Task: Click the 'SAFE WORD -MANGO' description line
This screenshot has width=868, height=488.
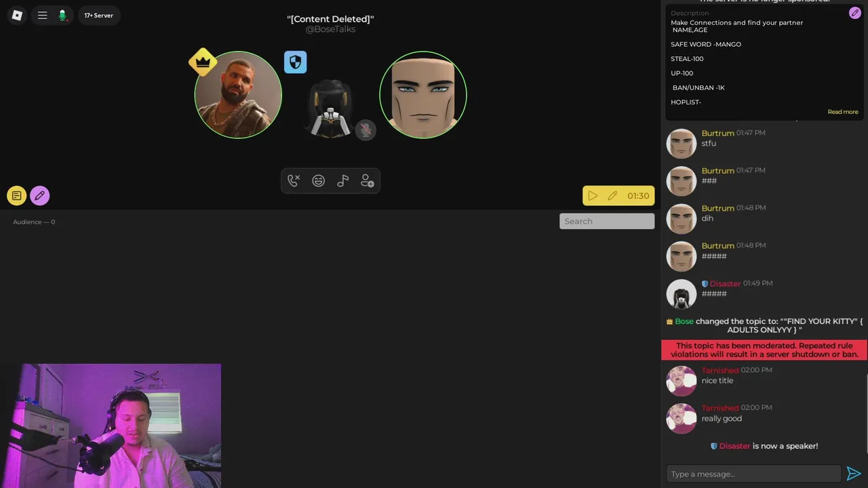Action: click(x=706, y=44)
